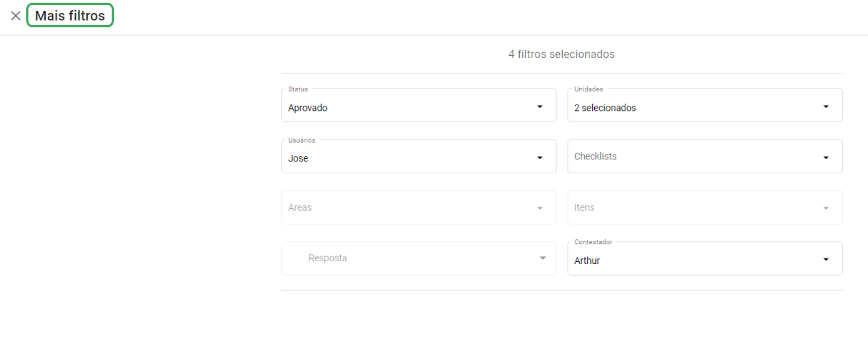Open the Usuários dropdown arrow
The image size is (868, 339).
539,158
